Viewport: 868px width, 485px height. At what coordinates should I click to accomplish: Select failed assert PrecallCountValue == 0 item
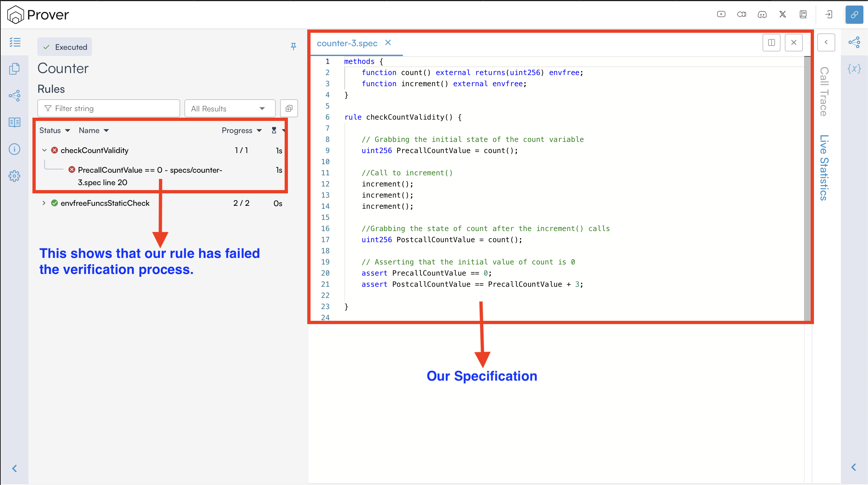point(150,170)
